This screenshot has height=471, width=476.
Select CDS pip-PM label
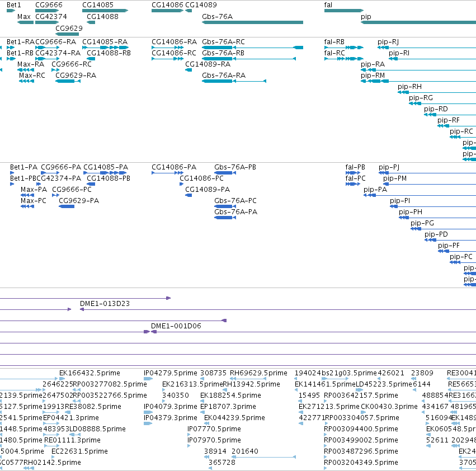(x=395, y=178)
